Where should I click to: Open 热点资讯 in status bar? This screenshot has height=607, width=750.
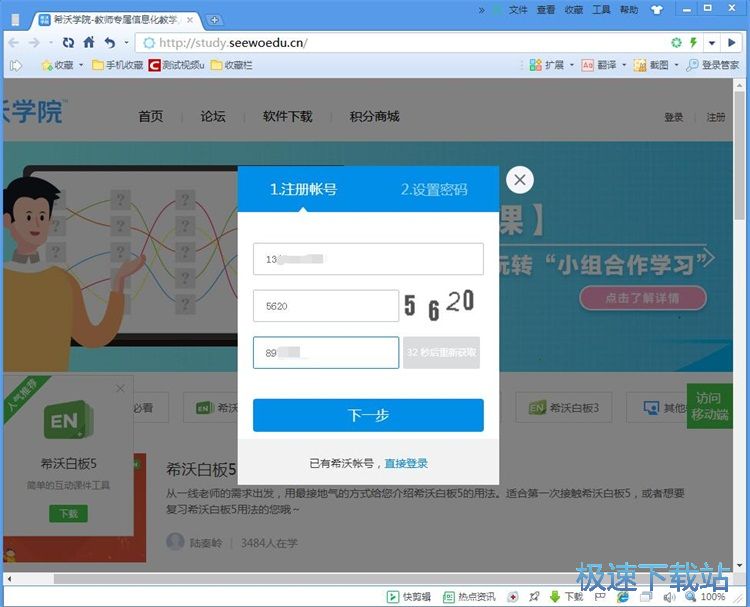(469, 596)
